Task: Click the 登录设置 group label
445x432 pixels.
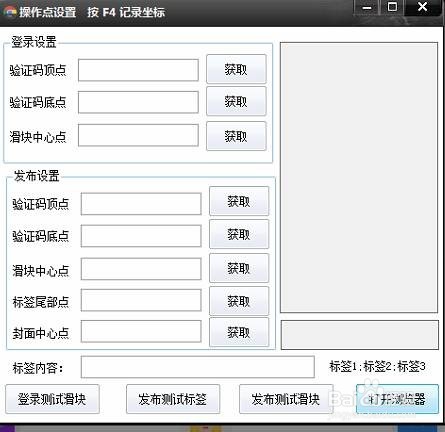Action: (x=34, y=42)
